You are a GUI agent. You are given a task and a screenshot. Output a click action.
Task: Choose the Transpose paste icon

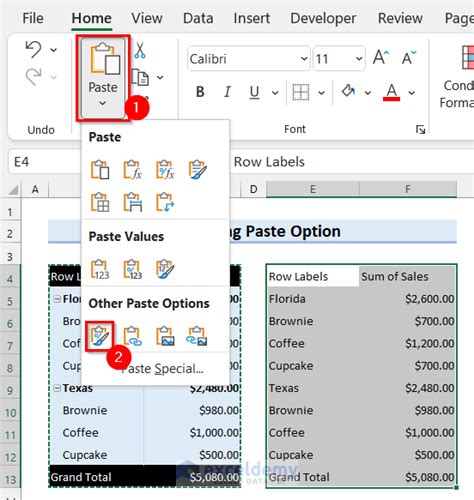(x=165, y=202)
